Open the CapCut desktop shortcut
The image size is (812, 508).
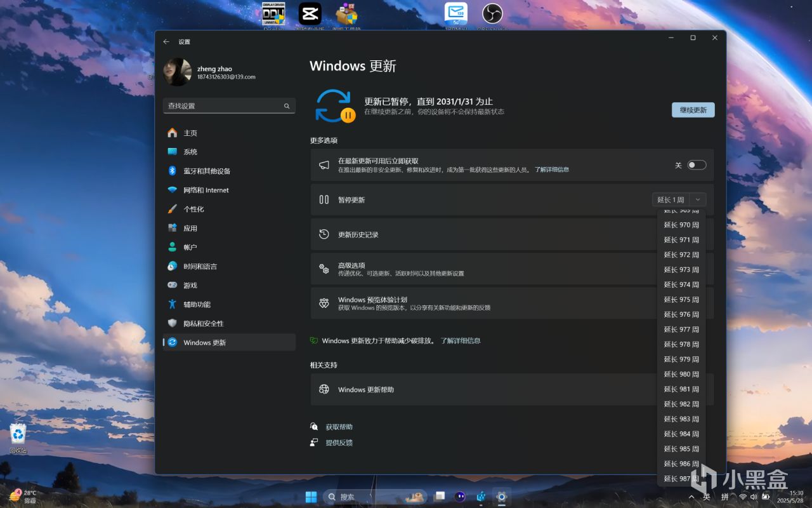coord(310,14)
